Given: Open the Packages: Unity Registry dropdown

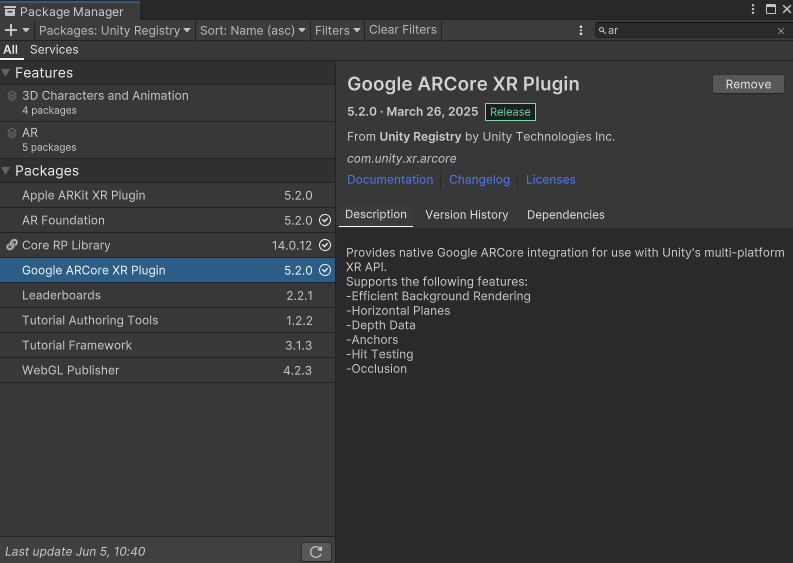Looking at the screenshot, I should point(114,30).
